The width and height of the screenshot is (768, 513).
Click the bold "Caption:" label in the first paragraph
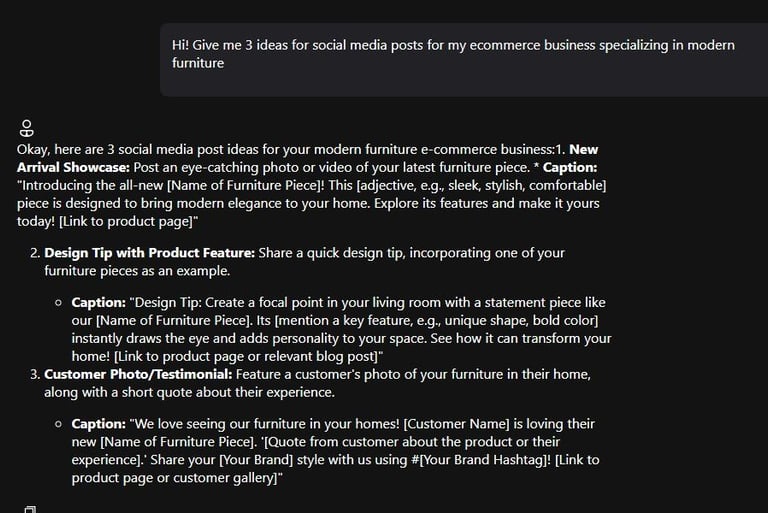[570, 168]
